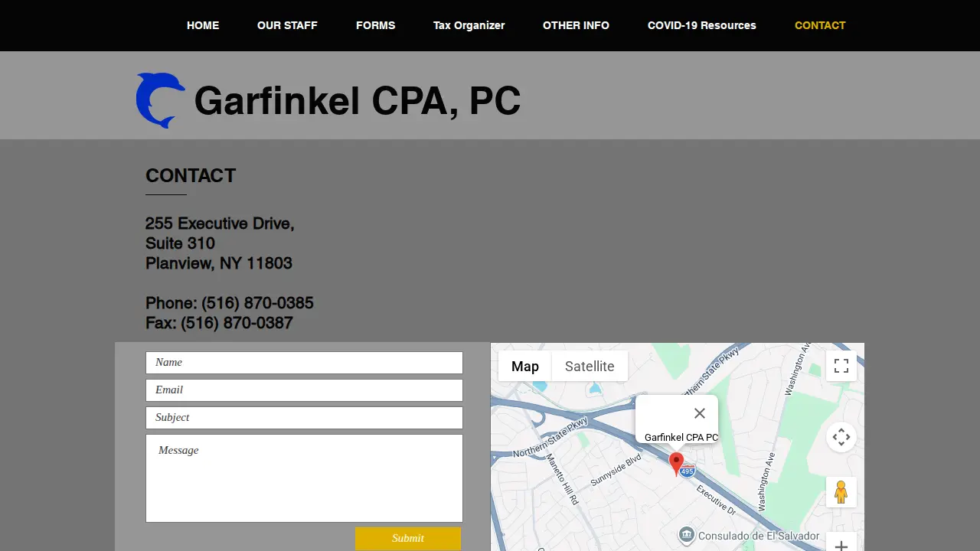Click into the Email field
The width and height of the screenshot is (980, 551).
click(304, 390)
